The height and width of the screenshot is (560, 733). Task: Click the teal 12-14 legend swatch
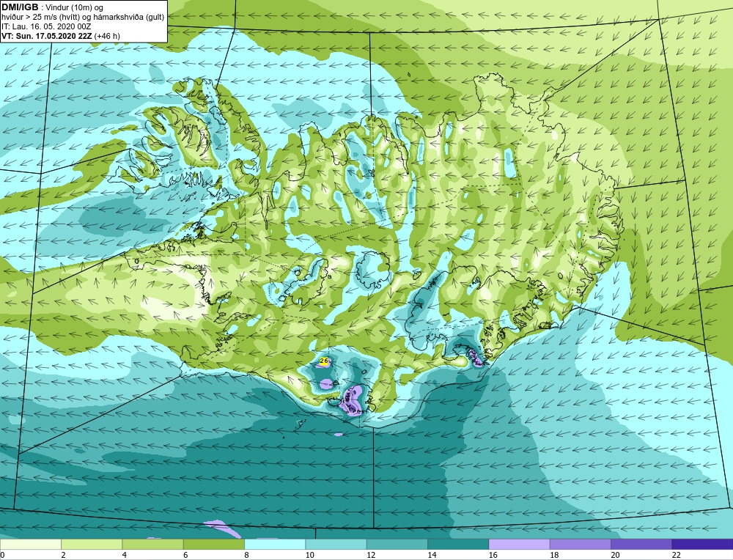(397, 544)
